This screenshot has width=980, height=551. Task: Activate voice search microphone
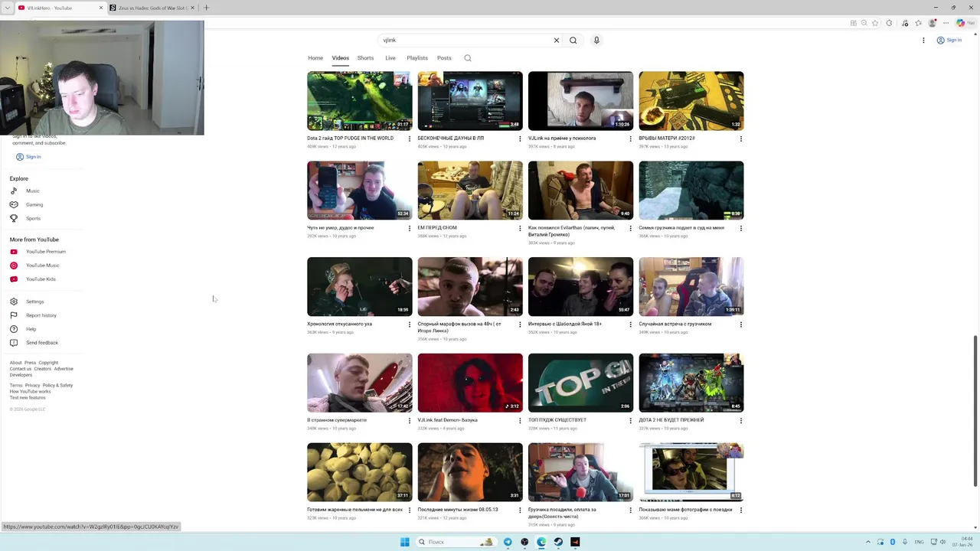(x=596, y=41)
